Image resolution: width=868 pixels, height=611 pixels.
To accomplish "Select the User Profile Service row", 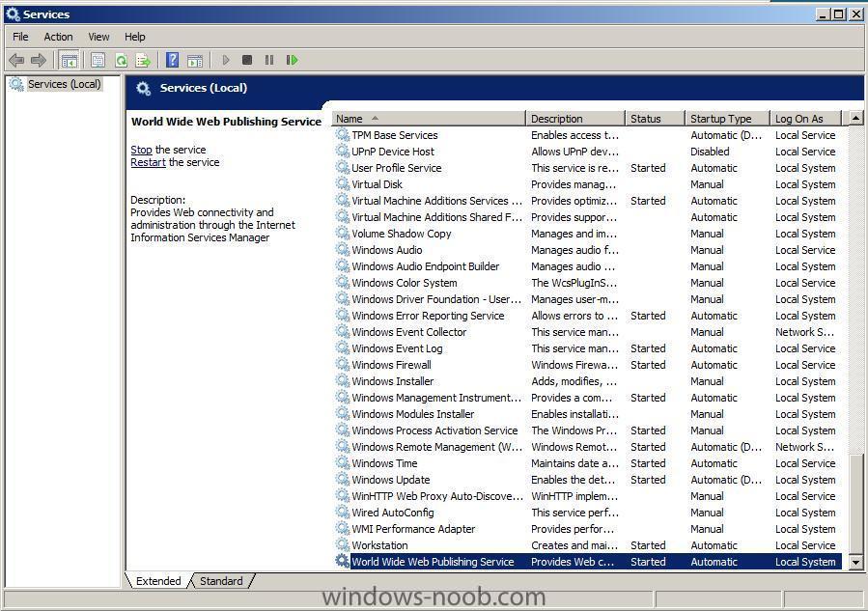I will [587, 168].
